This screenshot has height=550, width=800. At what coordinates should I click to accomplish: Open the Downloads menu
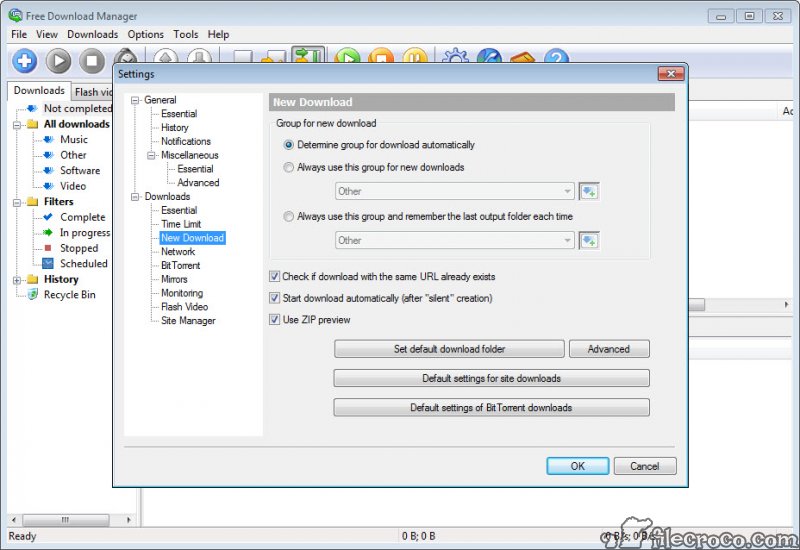coord(92,34)
